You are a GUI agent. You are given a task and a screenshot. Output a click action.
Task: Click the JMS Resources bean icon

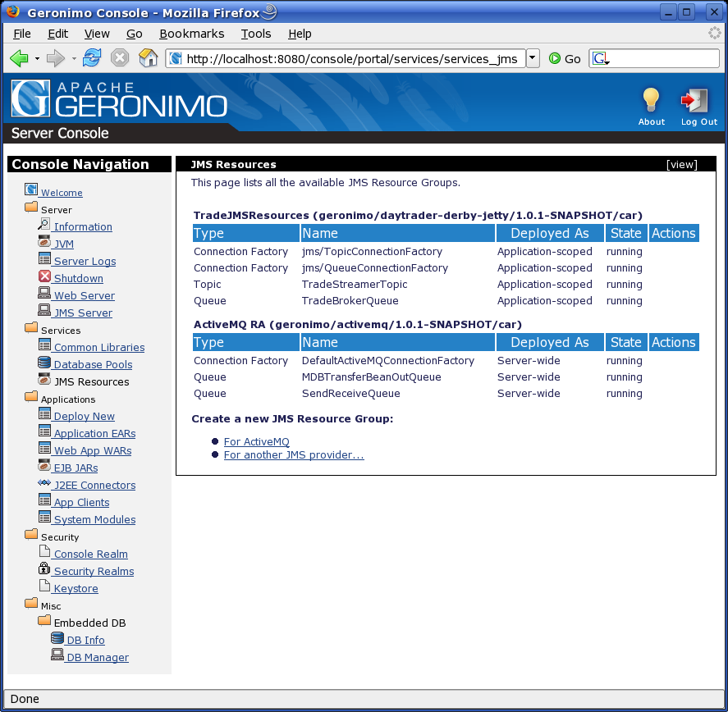pyautogui.click(x=44, y=379)
